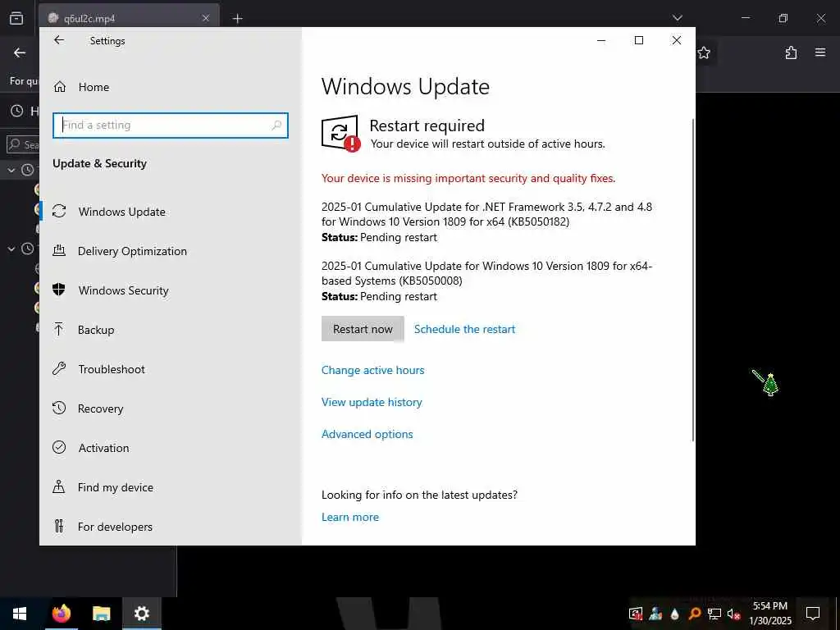Open the browser list all tabs dropdown
This screenshot has height=630, width=840.
tap(677, 18)
